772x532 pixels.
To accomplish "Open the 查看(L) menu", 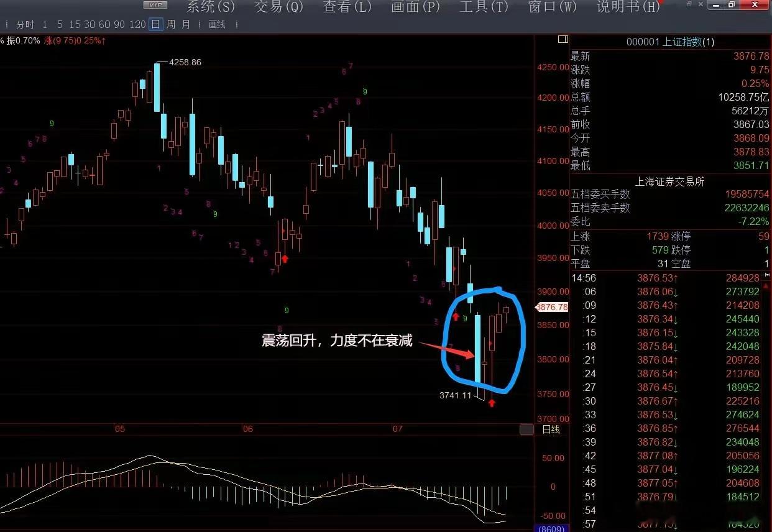I will (347, 7).
